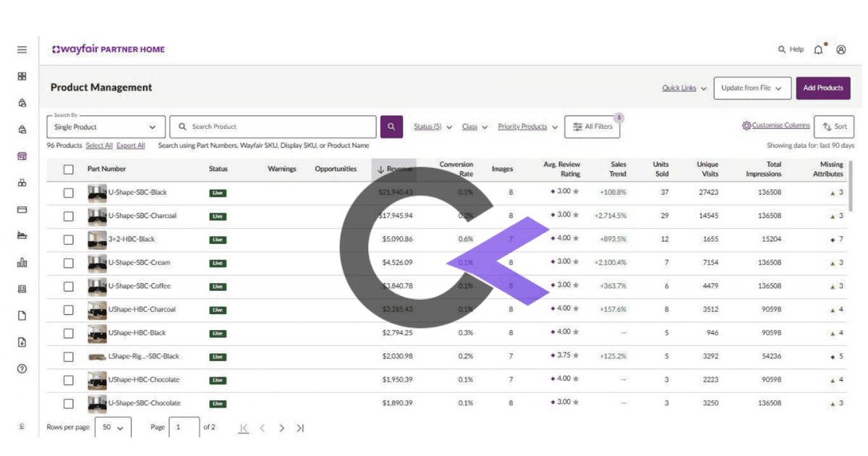The height and width of the screenshot is (456, 868).
Task: Open the Search By Single Product dropdown
Action: point(106,127)
